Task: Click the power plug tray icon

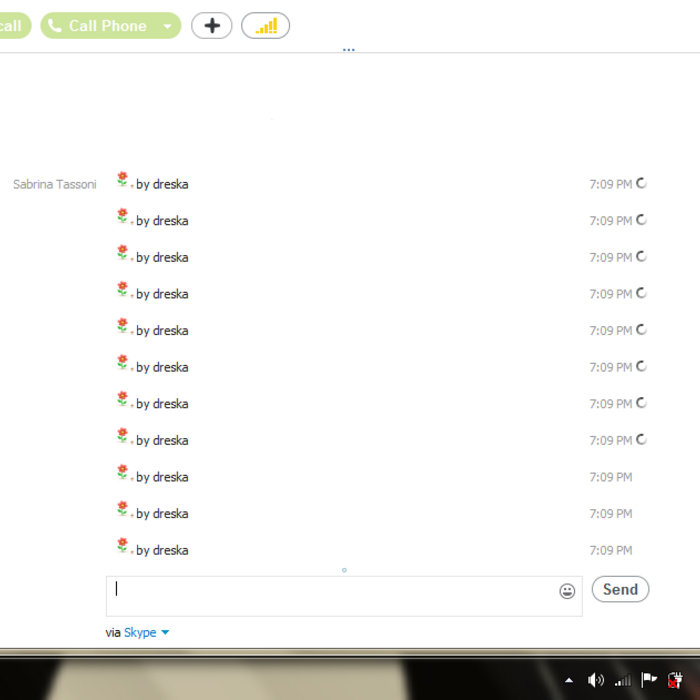Action: click(x=674, y=680)
